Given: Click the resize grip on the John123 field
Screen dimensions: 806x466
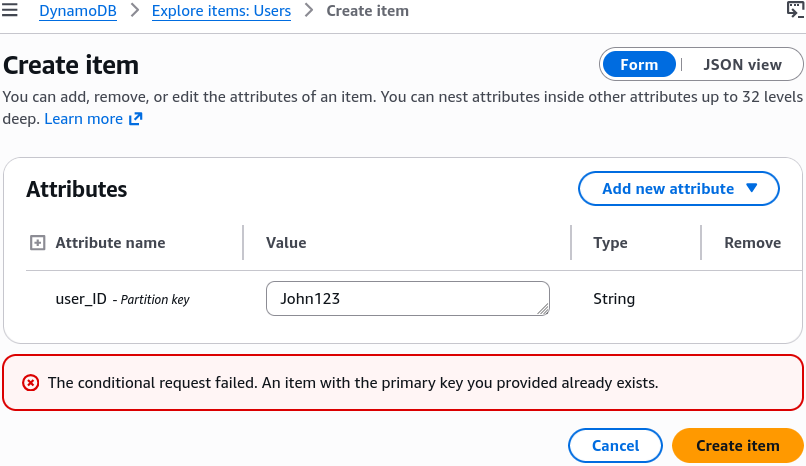Looking at the screenshot, I should click(x=543, y=309).
